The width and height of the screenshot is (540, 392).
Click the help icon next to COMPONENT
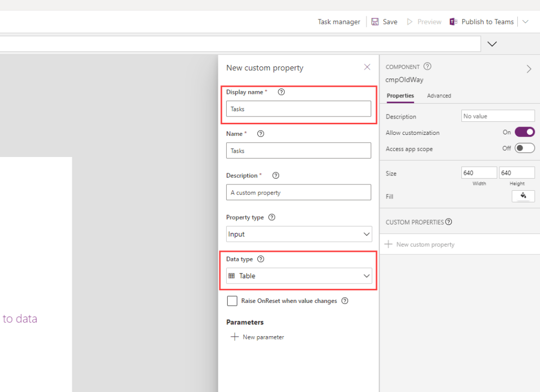428,67
